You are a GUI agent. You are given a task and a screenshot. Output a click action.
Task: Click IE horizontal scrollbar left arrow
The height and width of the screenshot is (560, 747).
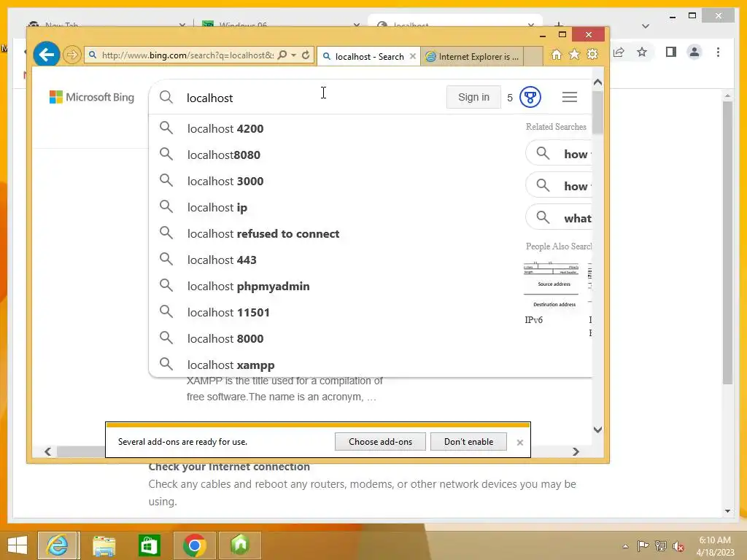[47, 451]
